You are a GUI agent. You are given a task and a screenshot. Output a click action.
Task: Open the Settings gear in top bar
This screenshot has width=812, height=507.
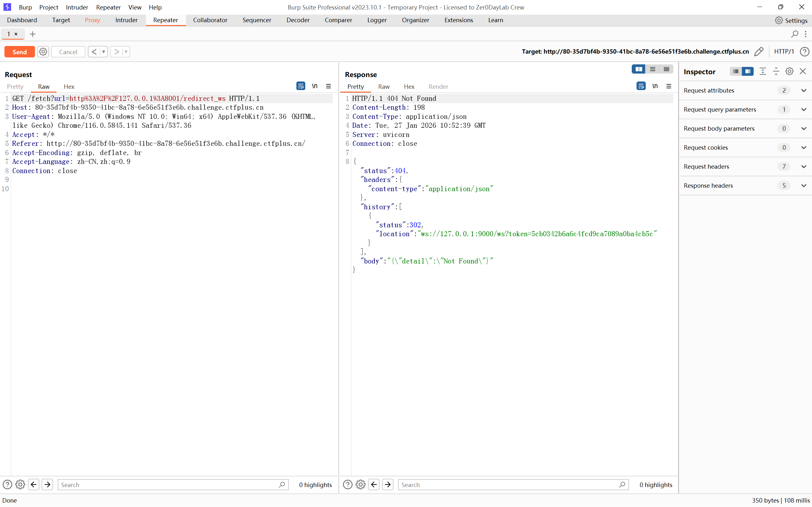point(791,21)
